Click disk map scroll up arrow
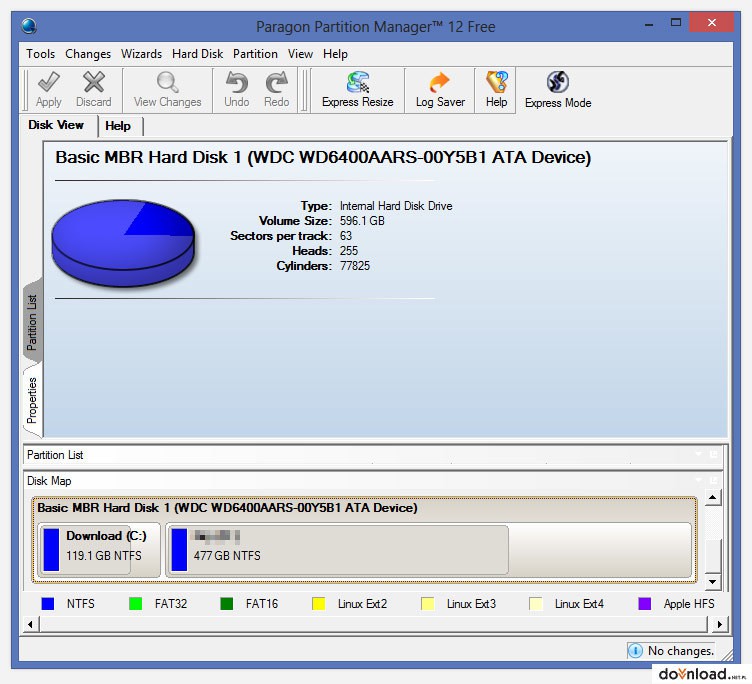Viewport: 752px width, 684px height. point(713,498)
